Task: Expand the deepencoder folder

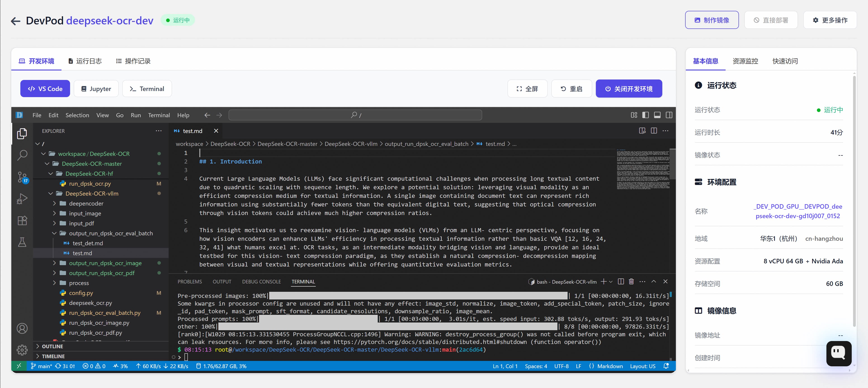Action: 86,203
